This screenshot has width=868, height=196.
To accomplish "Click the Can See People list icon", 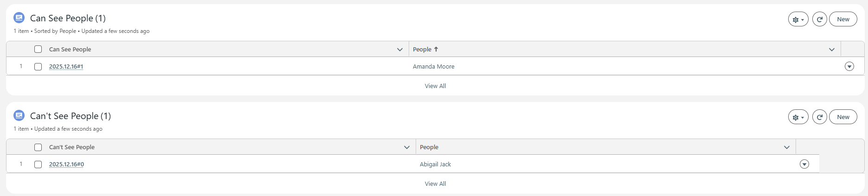I will [19, 18].
